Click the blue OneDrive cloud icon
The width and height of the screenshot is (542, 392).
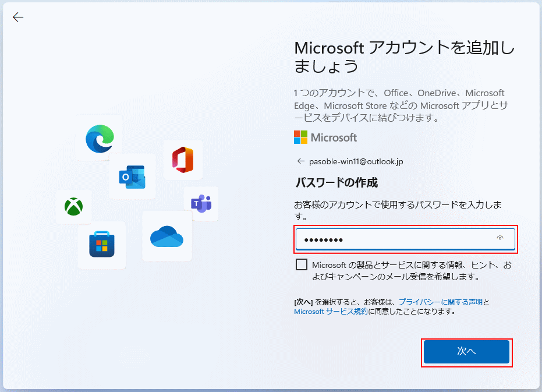coord(167,236)
